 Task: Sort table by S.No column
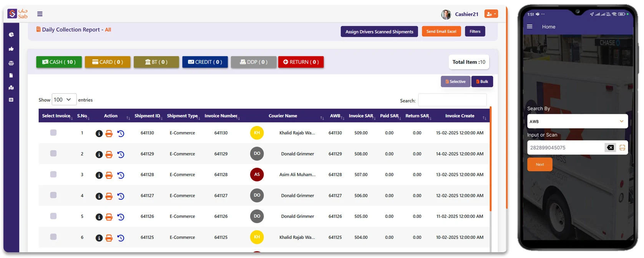(x=83, y=116)
